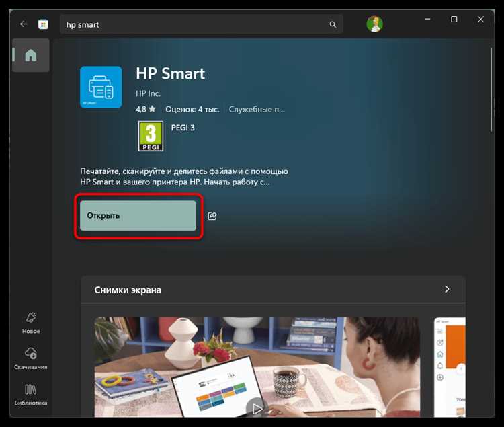The width and height of the screenshot is (504, 427).
Task: Open the HP Inc. publisher link
Action: click(x=148, y=93)
